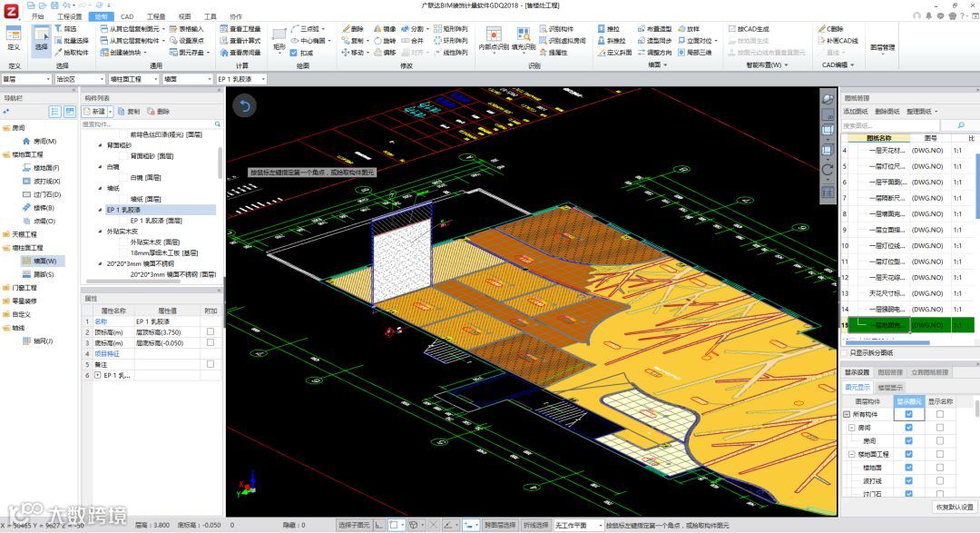Screen dimensions: 980x533
Task: Check 显示名称 for 波打线
Action: click(x=940, y=480)
